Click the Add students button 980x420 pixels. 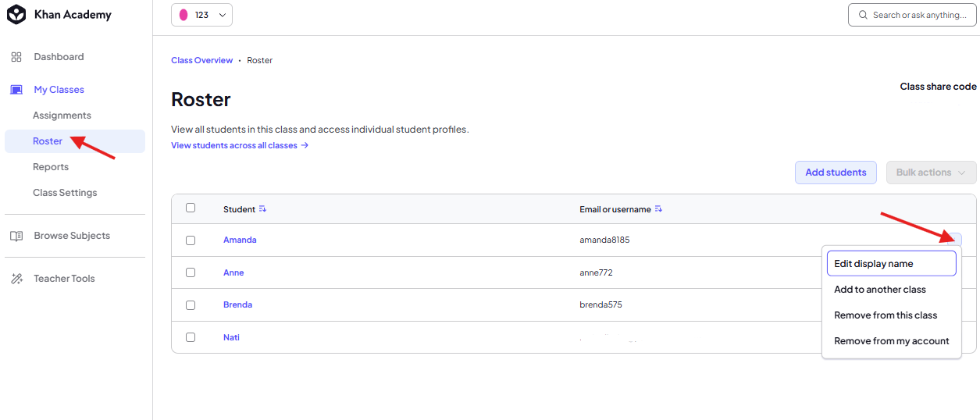pyautogui.click(x=836, y=173)
